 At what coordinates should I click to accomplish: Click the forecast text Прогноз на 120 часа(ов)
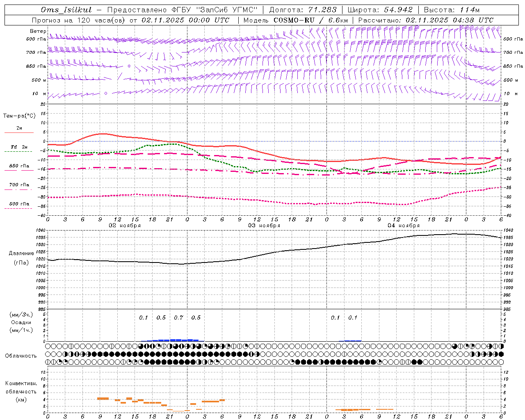pos(79,20)
